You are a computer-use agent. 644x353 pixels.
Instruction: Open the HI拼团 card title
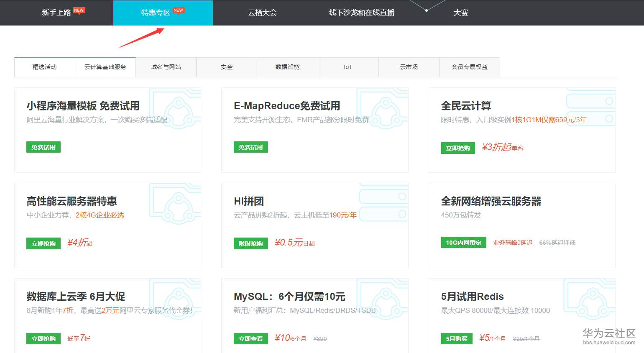(249, 201)
